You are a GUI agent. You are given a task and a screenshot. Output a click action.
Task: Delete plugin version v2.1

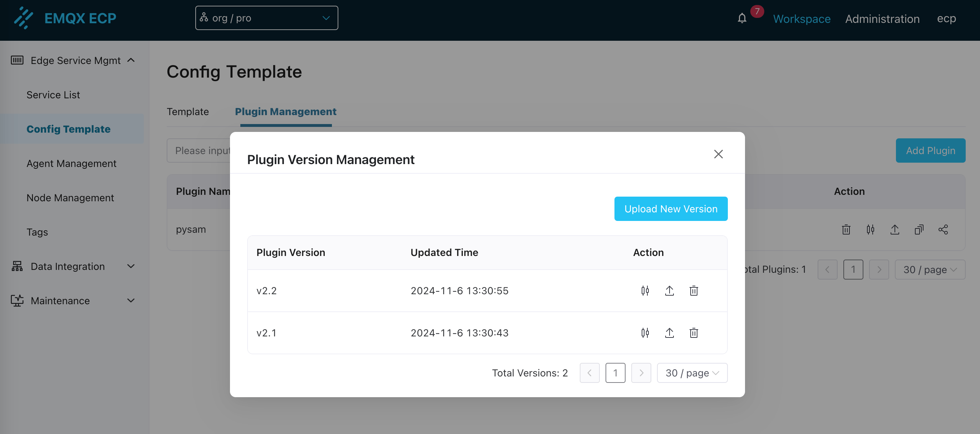coord(694,333)
